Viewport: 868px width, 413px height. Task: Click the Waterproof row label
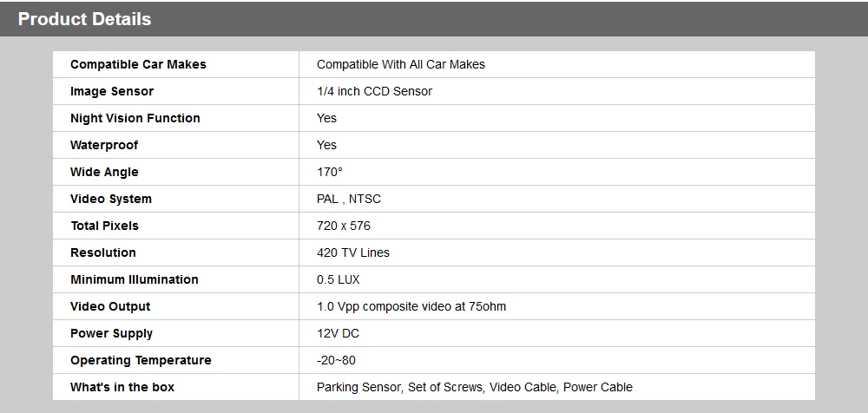click(x=104, y=145)
